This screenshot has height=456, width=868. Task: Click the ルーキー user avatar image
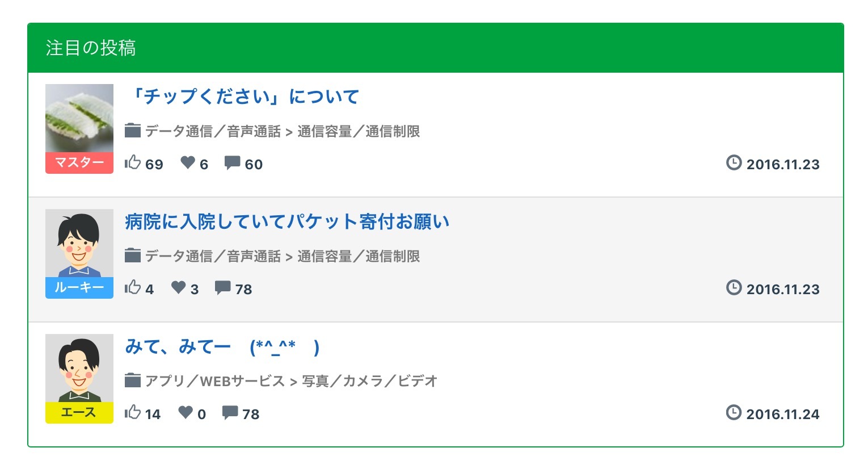[x=79, y=243]
